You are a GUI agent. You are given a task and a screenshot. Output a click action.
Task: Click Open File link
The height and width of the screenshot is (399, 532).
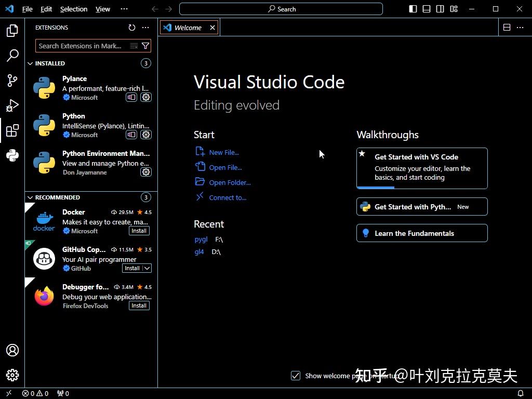pos(225,167)
